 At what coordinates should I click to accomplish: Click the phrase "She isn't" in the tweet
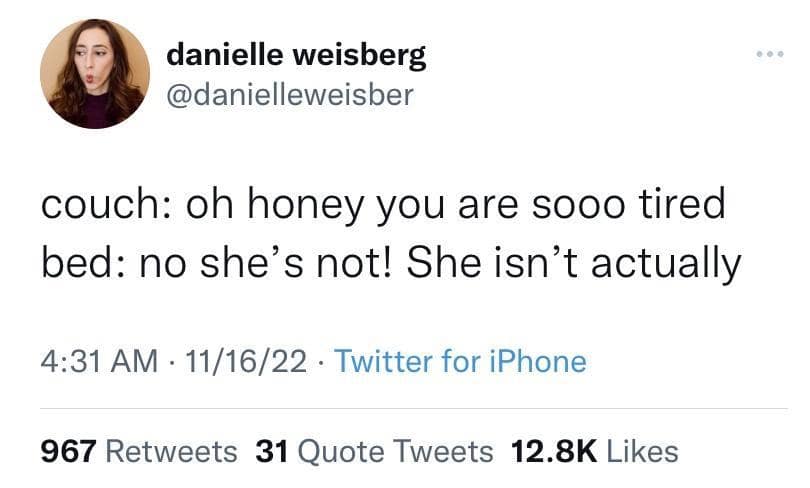click(496, 264)
